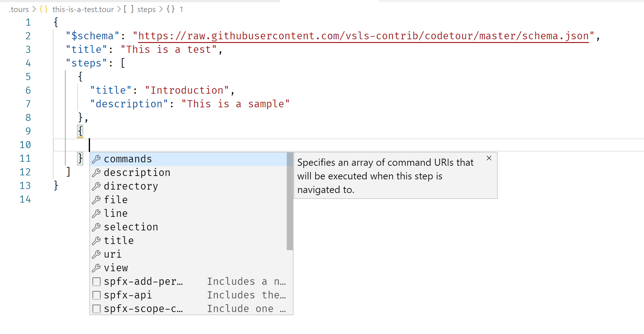Click the file suggestion's wrench icon
644x334 pixels.
pos(97,200)
